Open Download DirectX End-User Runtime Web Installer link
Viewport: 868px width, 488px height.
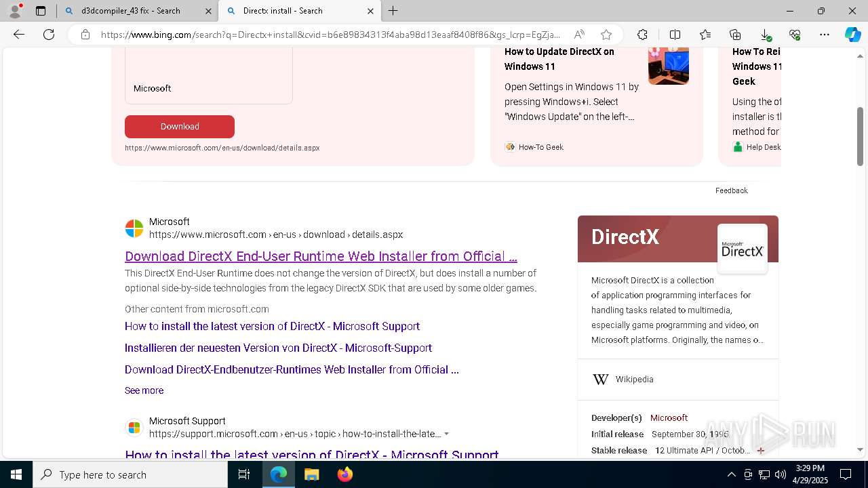(x=321, y=256)
